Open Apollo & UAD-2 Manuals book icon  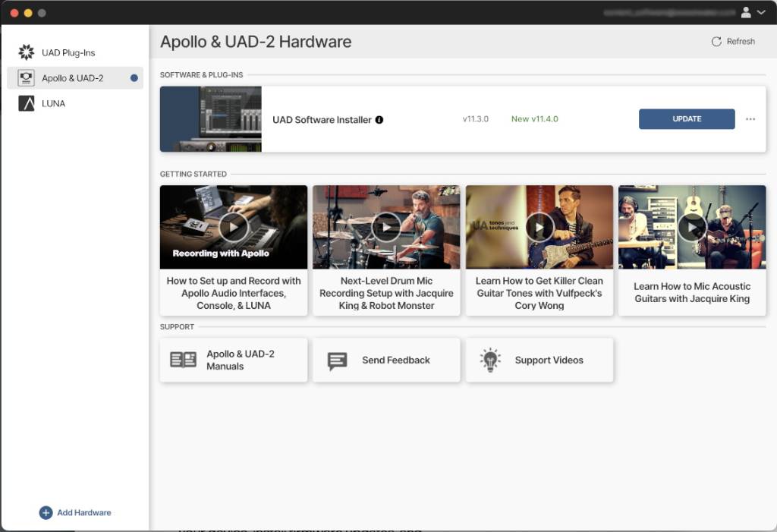click(x=183, y=360)
